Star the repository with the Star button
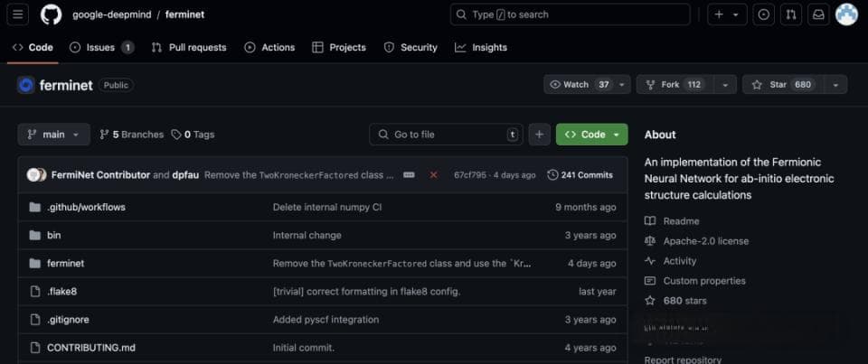The width and height of the screenshot is (868, 364). click(x=781, y=85)
